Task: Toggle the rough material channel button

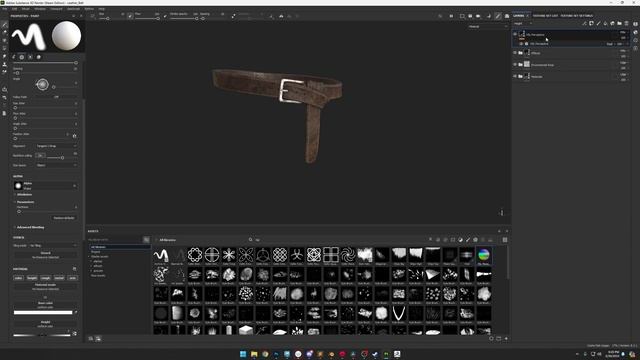Action: coord(45,278)
